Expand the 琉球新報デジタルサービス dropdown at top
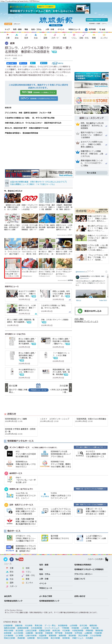Image resolution: width=112 pixels, height=644 pixels. pyautogui.click(x=97, y=20)
